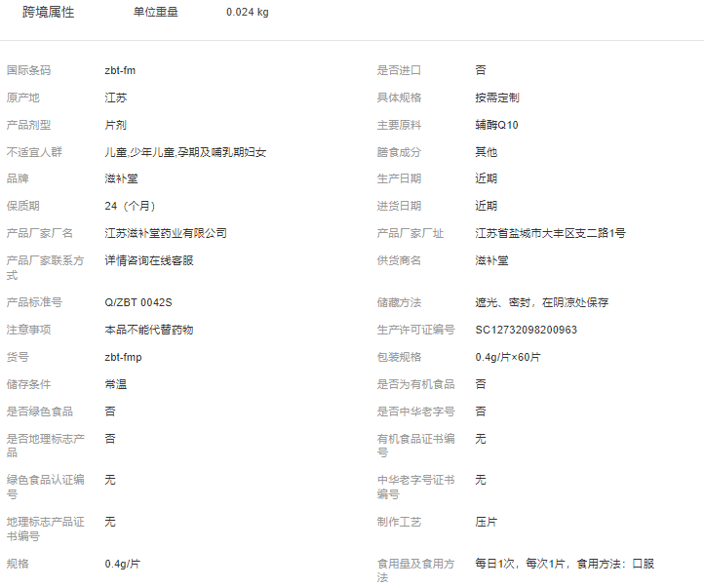Click manufacturer name 江苏滋补堂药业有限公司
The height and width of the screenshot is (588, 704).
click(166, 233)
